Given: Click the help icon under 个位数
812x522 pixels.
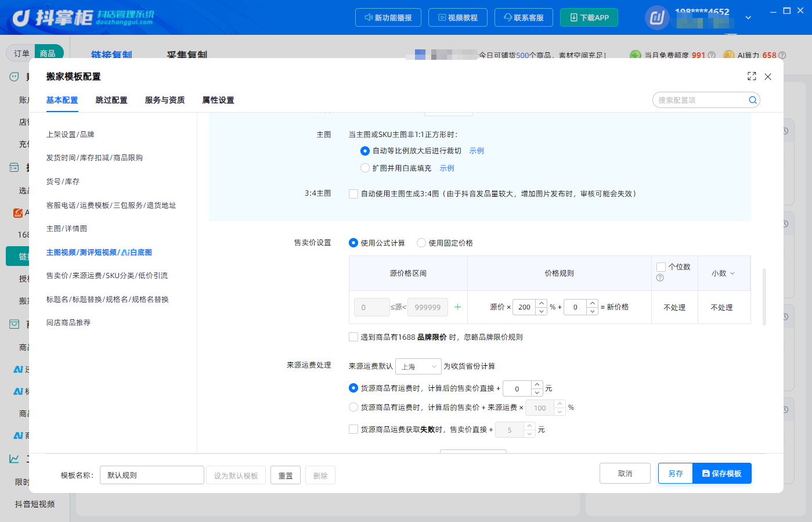Looking at the screenshot, I should click(660, 278).
